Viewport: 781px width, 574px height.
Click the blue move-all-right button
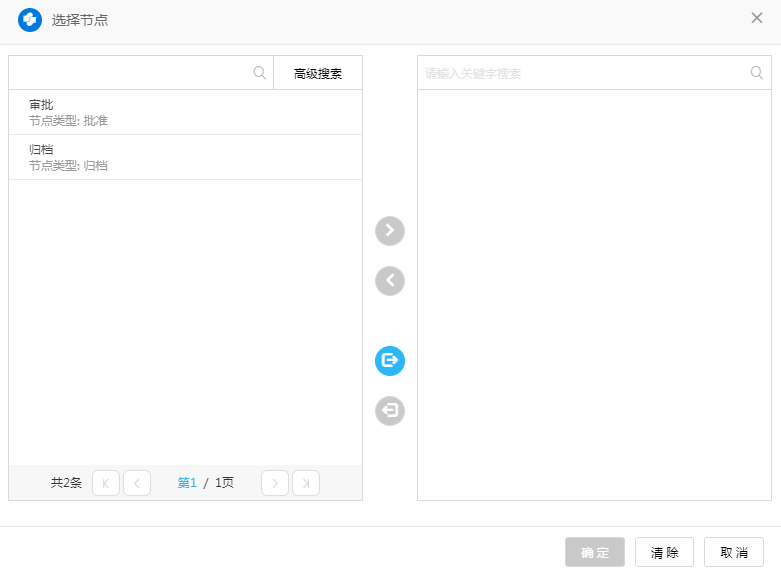point(390,361)
